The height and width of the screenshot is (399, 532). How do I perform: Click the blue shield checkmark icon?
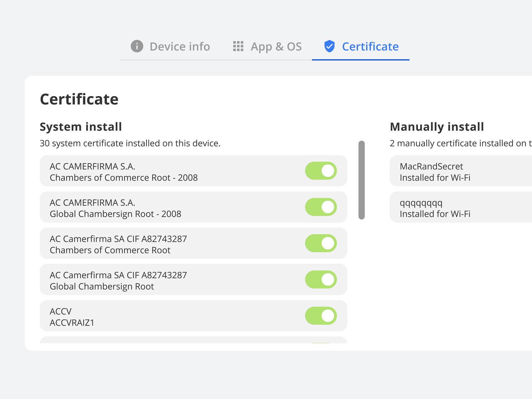329,46
